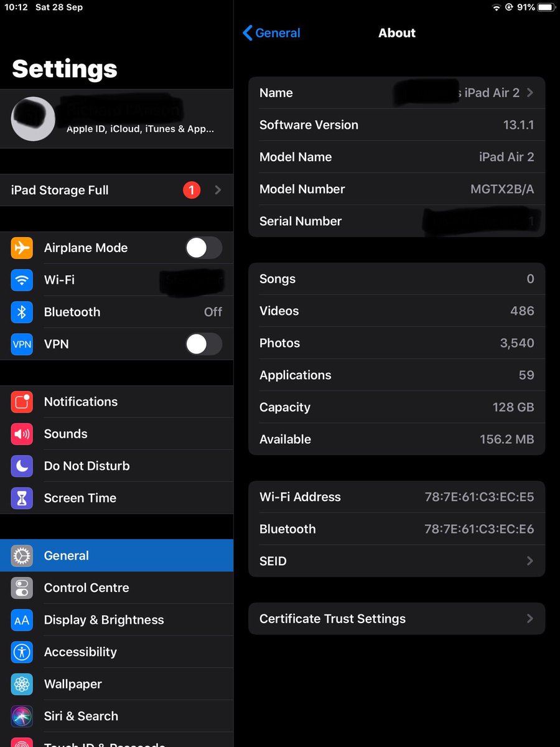Tap Bluetooth Off status text
Screen dimensions: 560x747
pyautogui.click(x=213, y=312)
